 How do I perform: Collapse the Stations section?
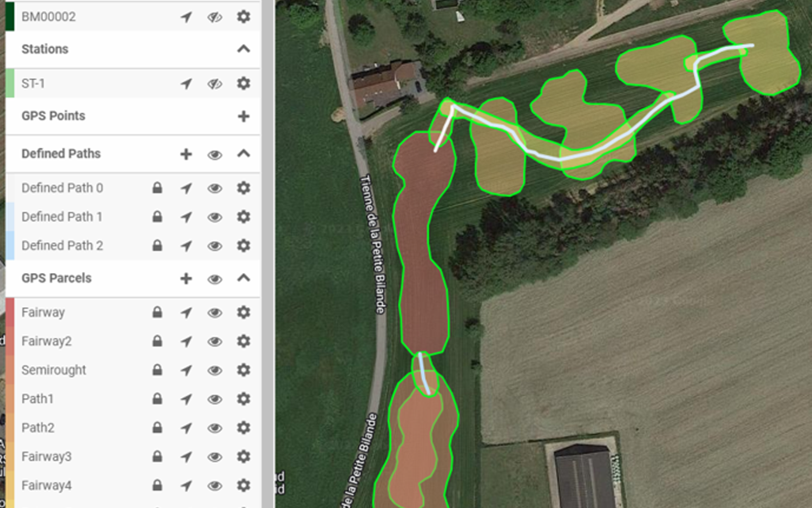244,49
